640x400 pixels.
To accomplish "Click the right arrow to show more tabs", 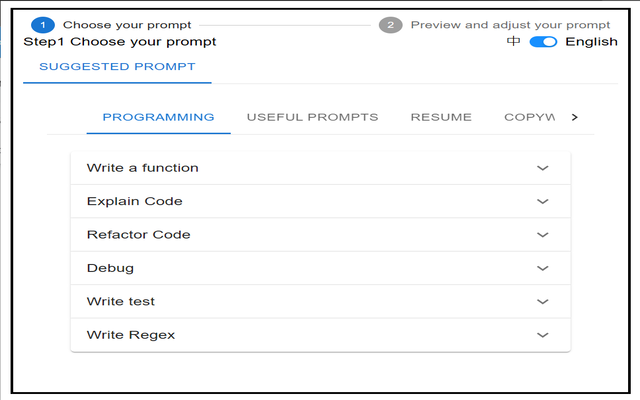I will coord(575,118).
